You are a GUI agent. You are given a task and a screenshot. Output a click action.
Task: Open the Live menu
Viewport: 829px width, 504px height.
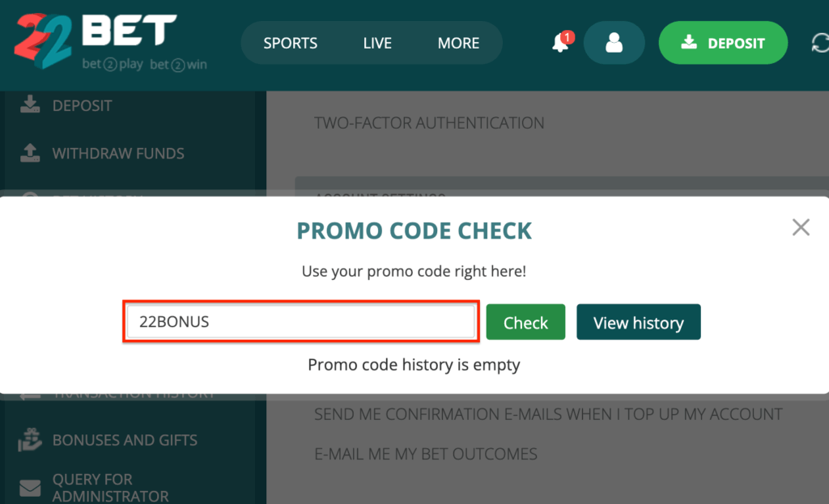[377, 43]
